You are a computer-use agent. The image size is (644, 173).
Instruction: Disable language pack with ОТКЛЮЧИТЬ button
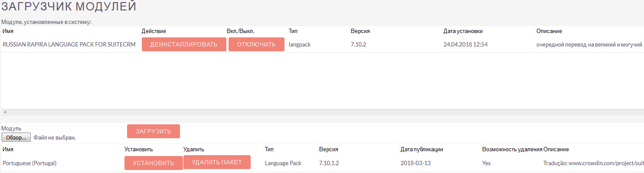click(x=256, y=44)
